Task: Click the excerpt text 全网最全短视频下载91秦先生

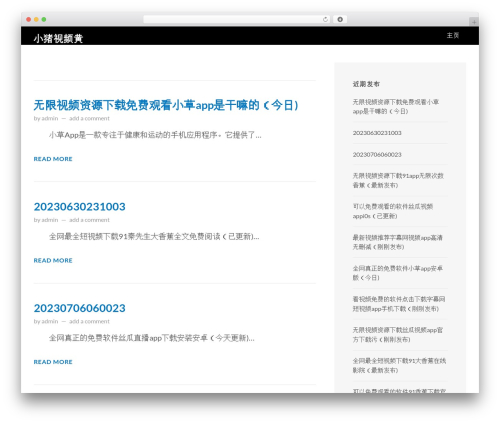Action: [x=154, y=237]
